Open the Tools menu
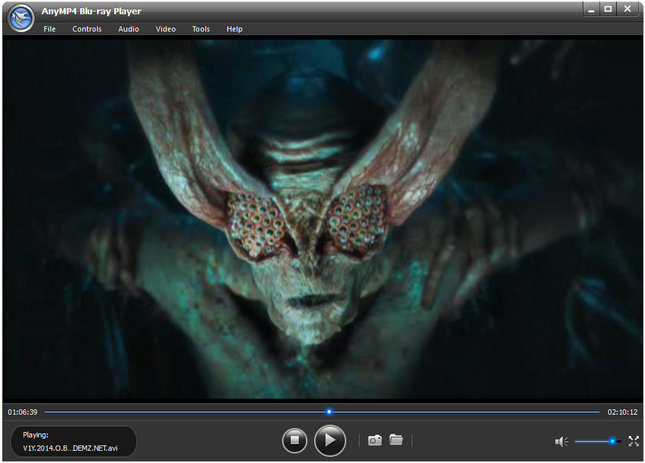 [201, 29]
